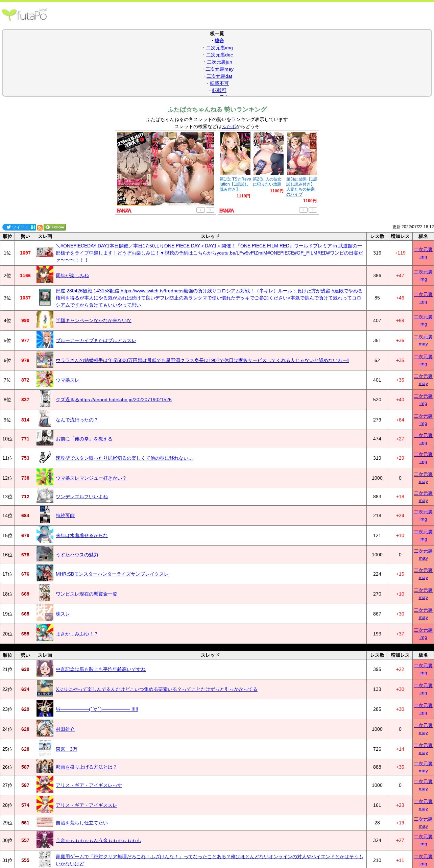Click the momentum value 1166
Viewport: 434px width, 868px height.
click(25, 275)
